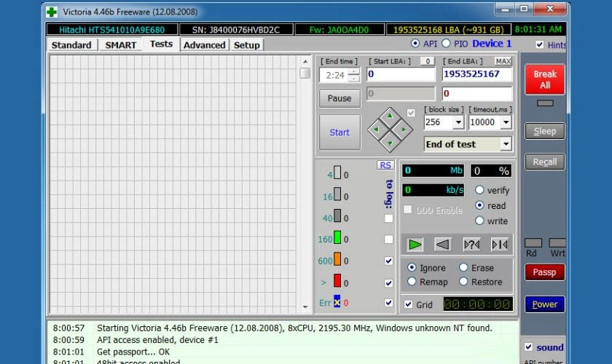Click the elapsed time digital counter display
Screen dimensions: 612x364
[478, 304]
